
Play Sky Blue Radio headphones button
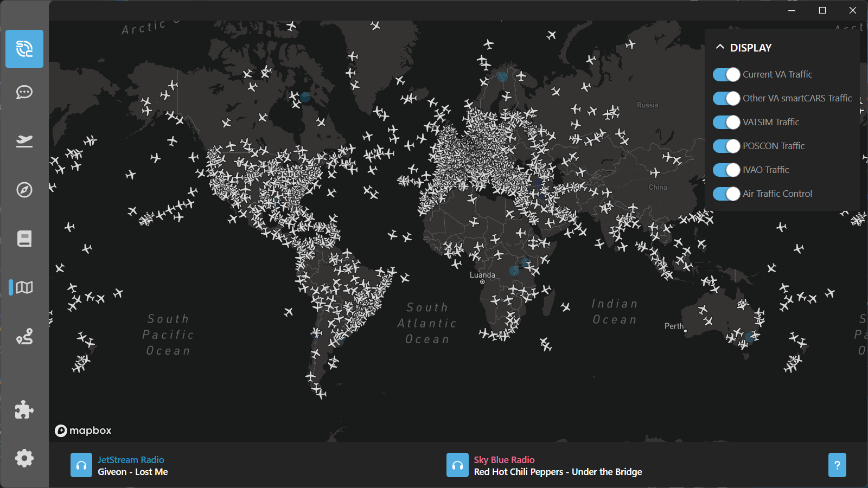tap(457, 465)
